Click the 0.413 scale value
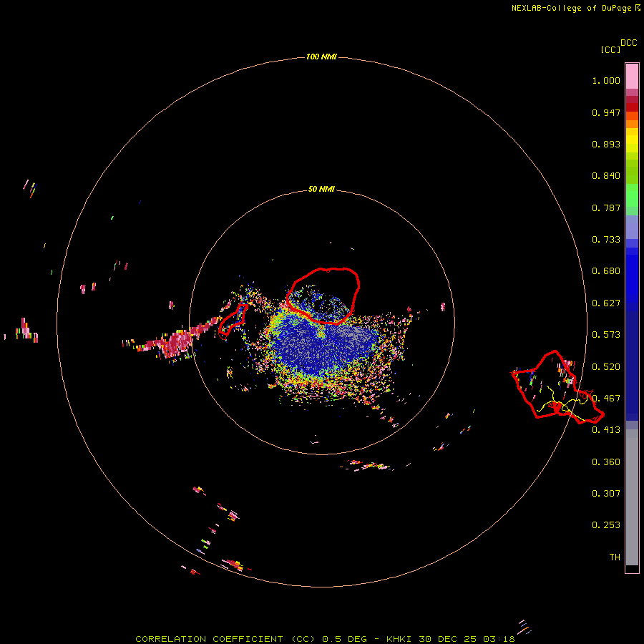 (x=606, y=430)
